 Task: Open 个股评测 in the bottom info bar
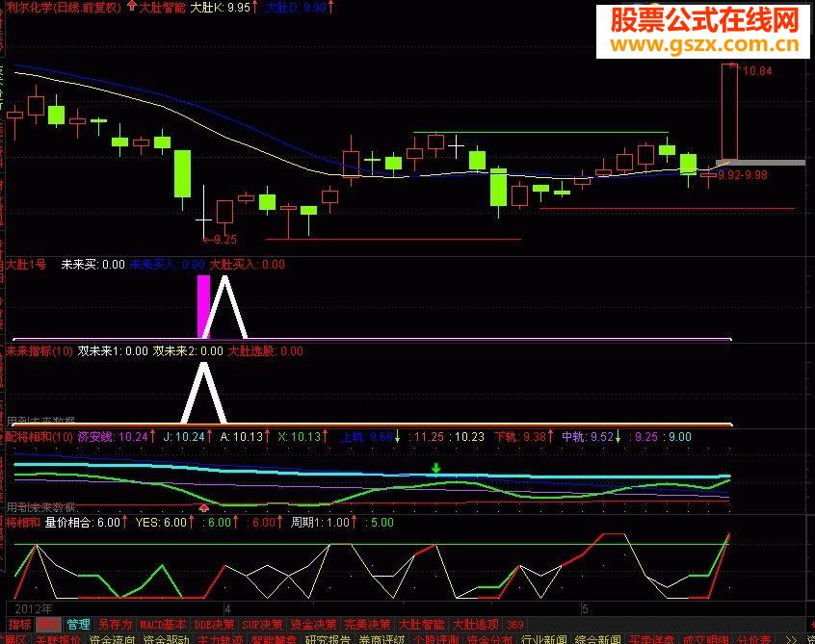435,640
